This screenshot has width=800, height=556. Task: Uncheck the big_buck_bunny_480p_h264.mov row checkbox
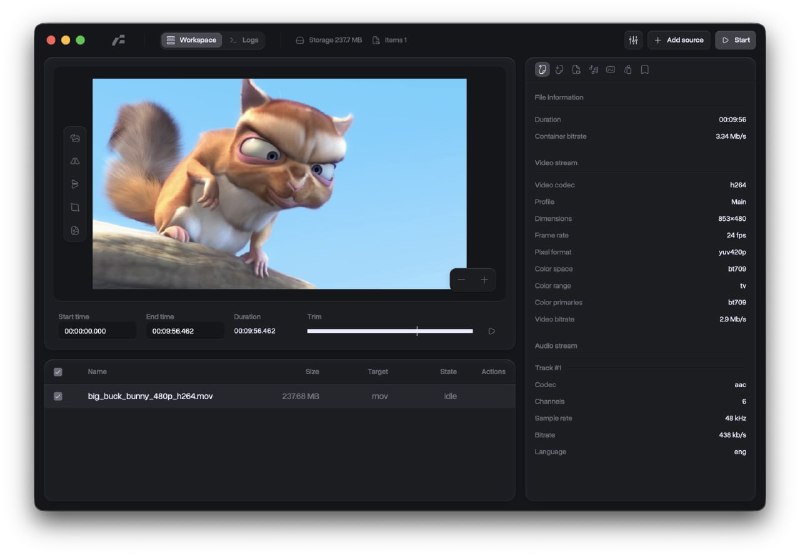tap(58, 396)
